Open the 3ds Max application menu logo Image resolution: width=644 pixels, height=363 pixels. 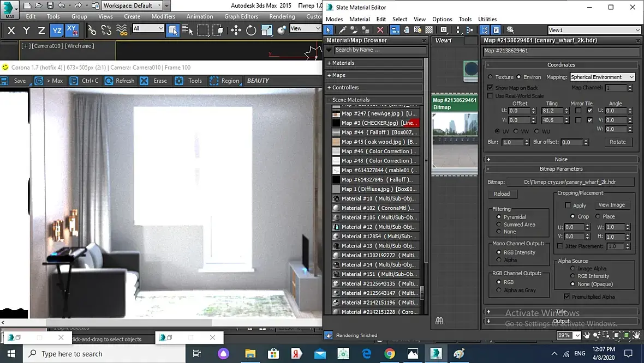pyautogui.click(x=9, y=9)
